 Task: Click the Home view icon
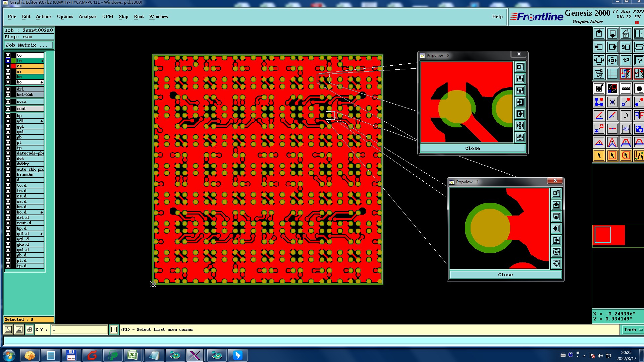coord(626,34)
